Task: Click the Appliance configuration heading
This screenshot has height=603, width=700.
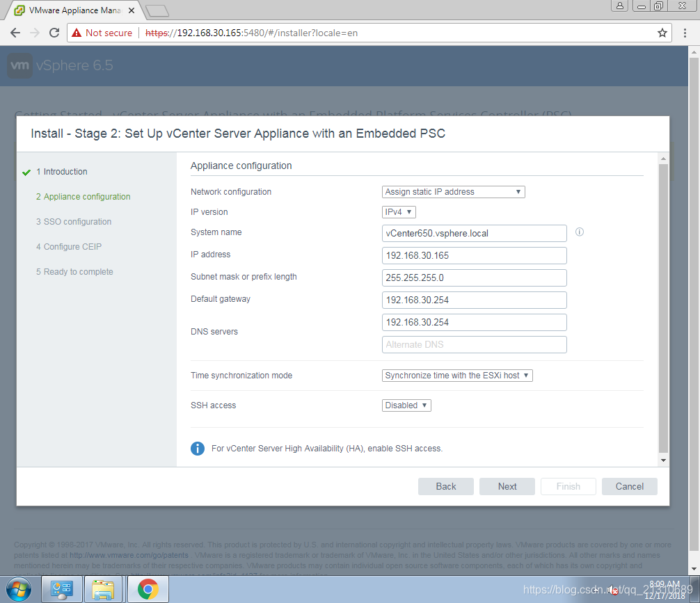Action: point(241,166)
